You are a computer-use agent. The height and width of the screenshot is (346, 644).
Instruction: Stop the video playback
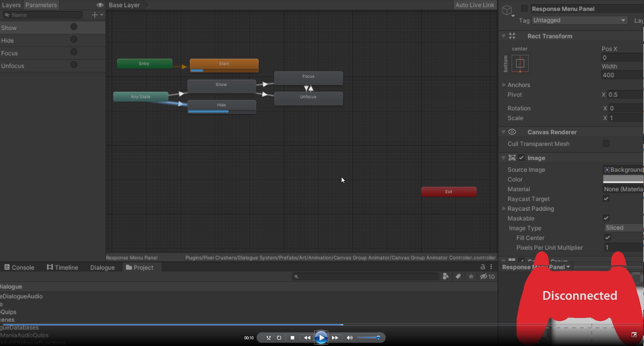point(292,338)
